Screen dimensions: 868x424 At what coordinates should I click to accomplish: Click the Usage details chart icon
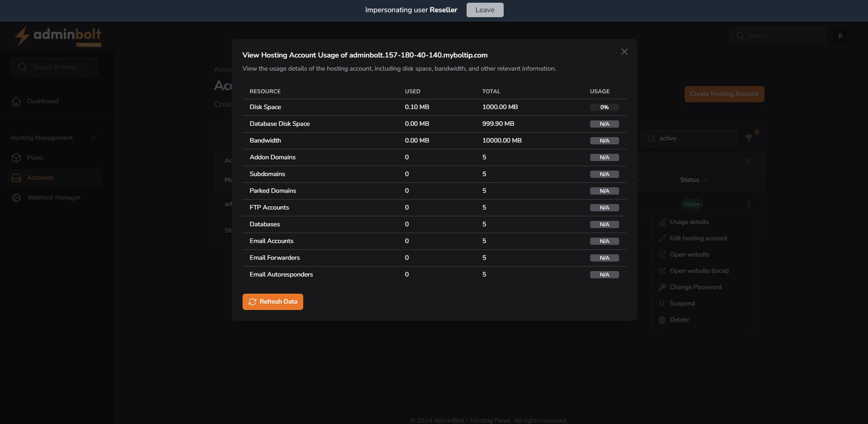tap(662, 222)
